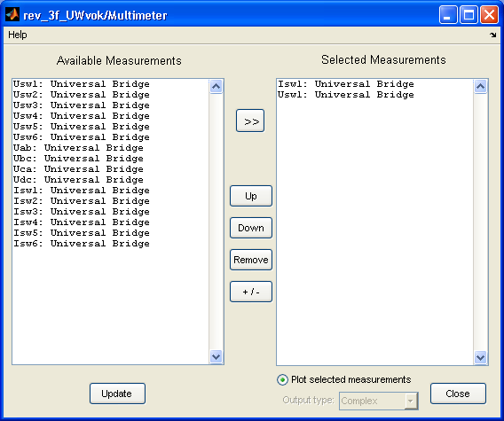The height and width of the screenshot is (421, 504).
Task: Click down arrow of Selected Measurements scrollbar
Action: [480, 357]
